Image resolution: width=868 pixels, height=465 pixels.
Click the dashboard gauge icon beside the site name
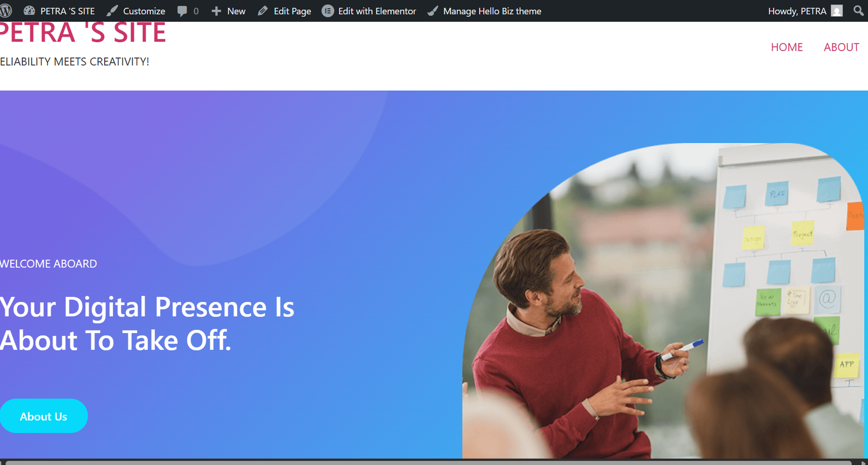click(x=29, y=11)
